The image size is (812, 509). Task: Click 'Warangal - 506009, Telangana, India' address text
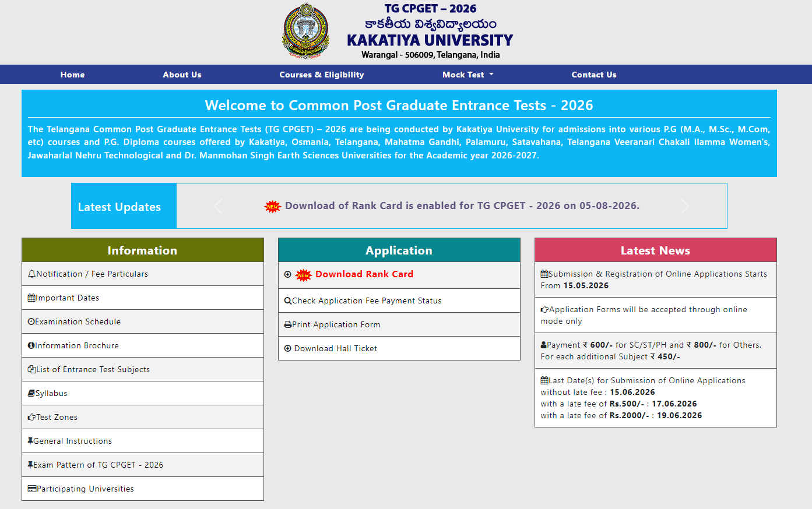click(431, 55)
